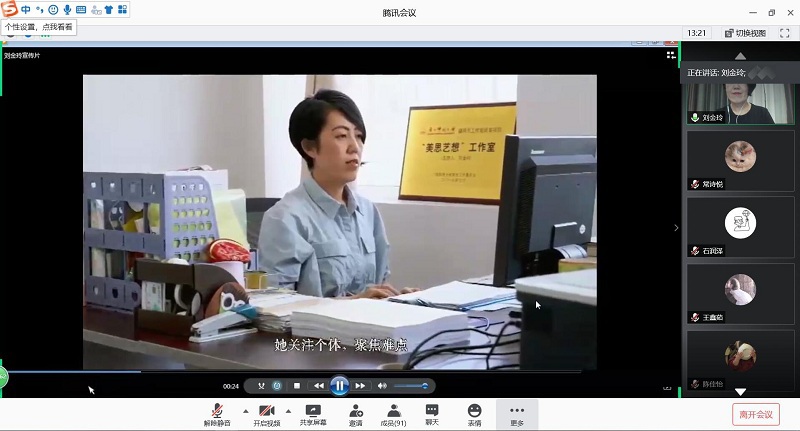Open the 成员(91) members list
The height and width of the screenshot is (431, 800).
393,415
